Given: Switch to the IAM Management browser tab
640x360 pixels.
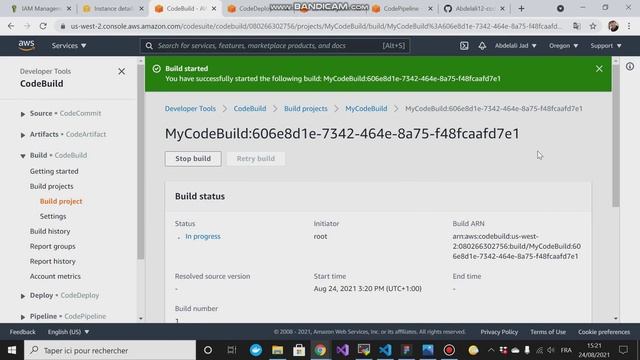Looking at the screenshot, I should click(x=39, y=9).
